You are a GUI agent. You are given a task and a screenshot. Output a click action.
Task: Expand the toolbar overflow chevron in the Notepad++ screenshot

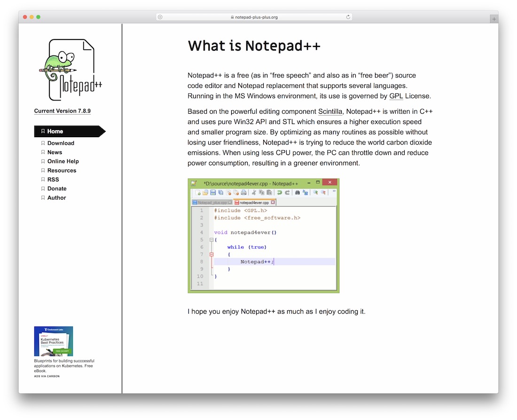pos(334,191)
